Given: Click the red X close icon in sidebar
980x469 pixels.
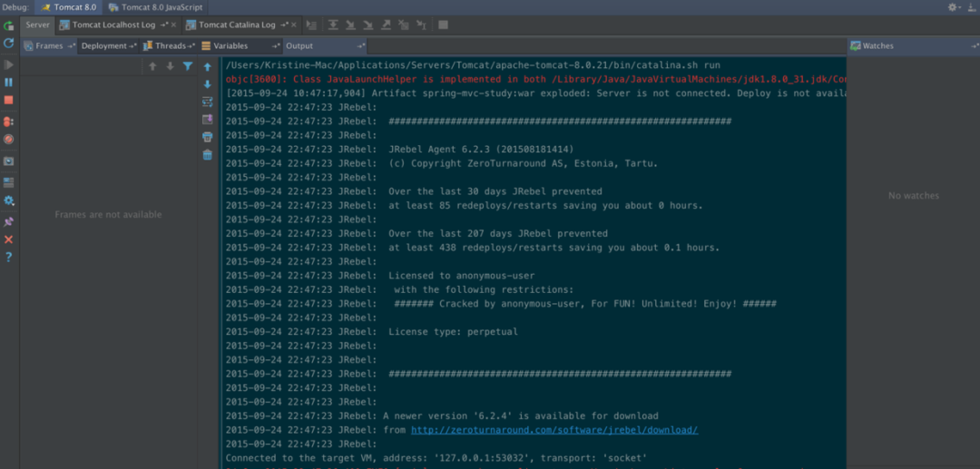Looking at the screenshot, I should click(x=8, y=239).
